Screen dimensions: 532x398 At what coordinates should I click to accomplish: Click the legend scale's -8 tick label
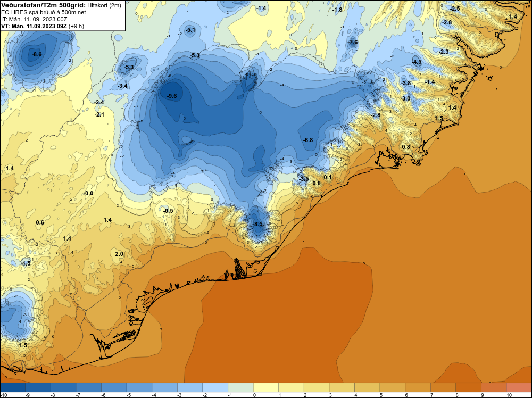click(x=53, y=395)
